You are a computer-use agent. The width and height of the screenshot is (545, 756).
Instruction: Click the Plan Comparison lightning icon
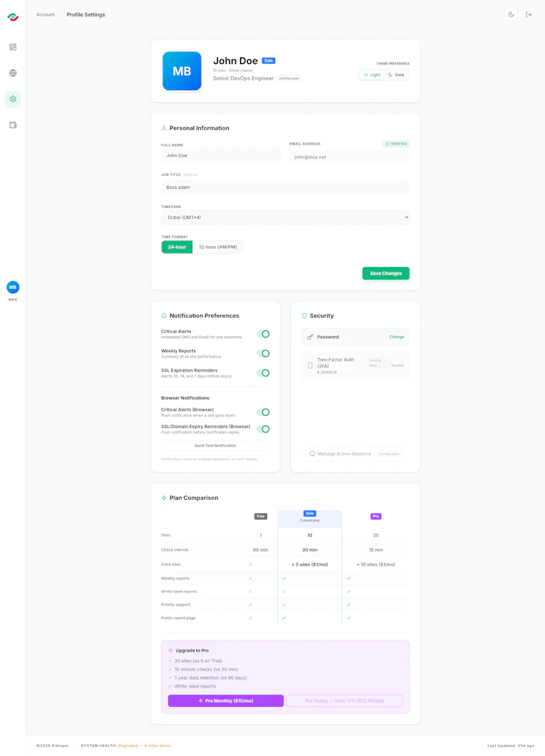pos(163,498)
